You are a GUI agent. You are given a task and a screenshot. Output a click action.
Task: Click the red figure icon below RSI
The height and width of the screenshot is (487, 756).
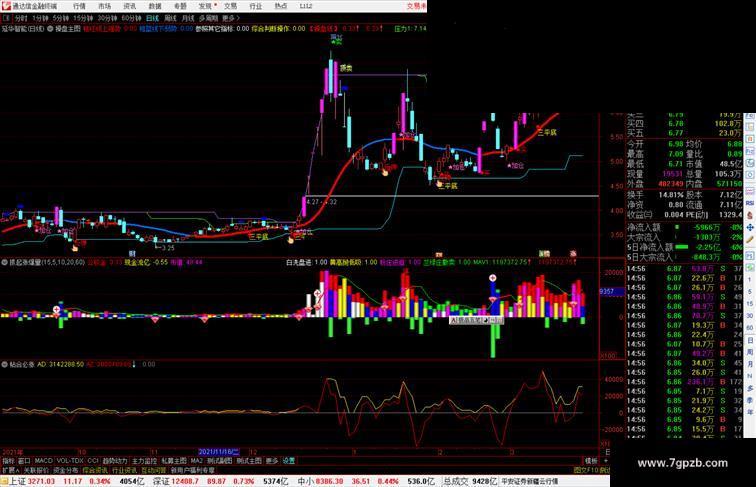point(750,215)
